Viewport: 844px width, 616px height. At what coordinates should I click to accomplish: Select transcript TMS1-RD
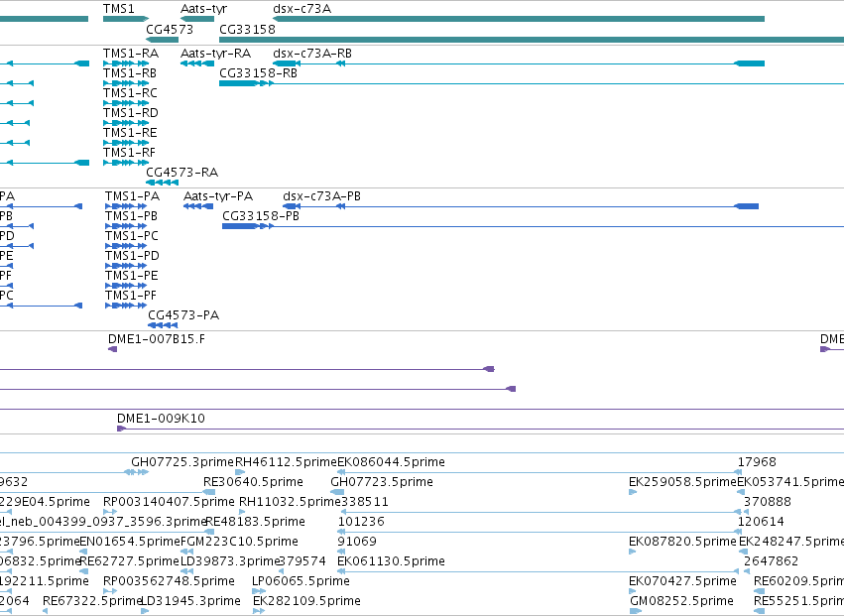[x=126, y=123]
